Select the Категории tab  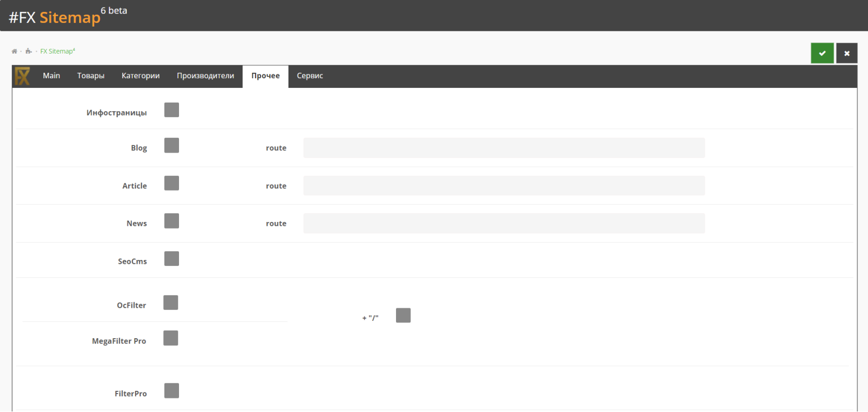[141, 76]
